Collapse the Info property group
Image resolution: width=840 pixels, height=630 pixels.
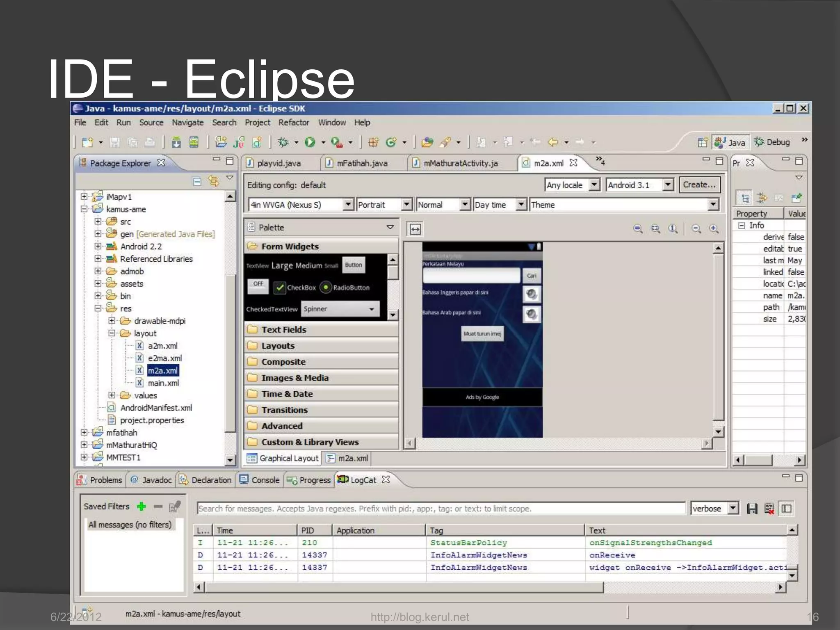coord(742,225)
